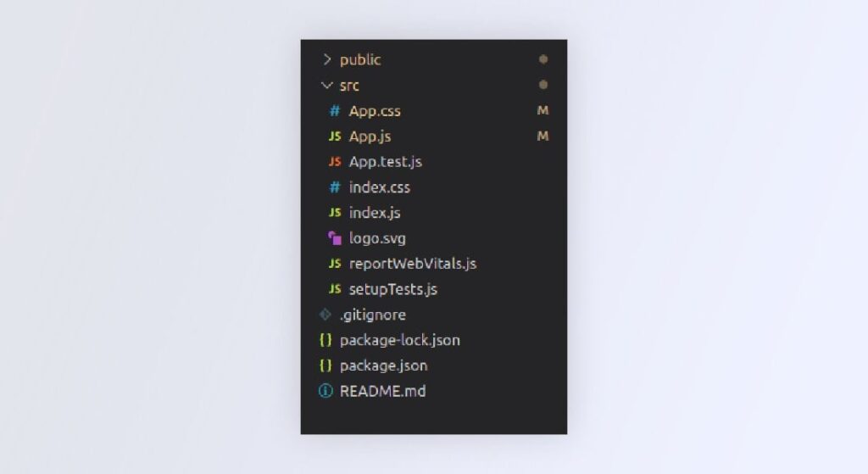Click the purple SVG icon for logo.svg
This screenshot has width=868, height=474.
(335, 238)
